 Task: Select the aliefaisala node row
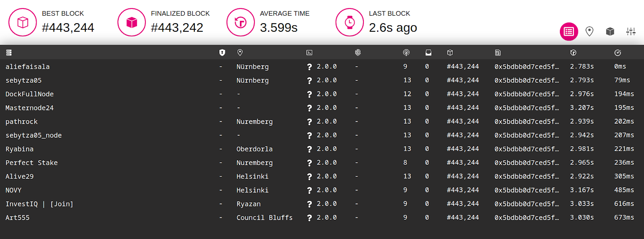pyautogui.click(x=322, y=67)
